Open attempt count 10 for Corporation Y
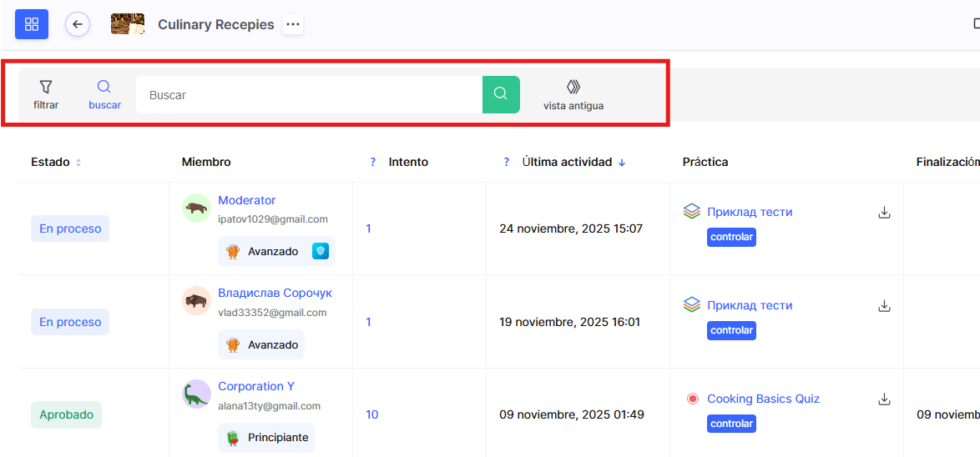This screenshot has width=980, height=457. pos(371,414)
